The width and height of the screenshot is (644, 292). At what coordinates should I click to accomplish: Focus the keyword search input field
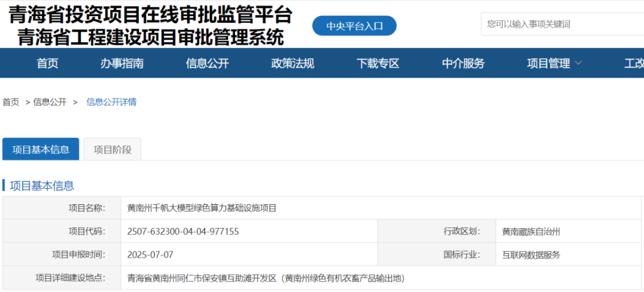click(x=561, y=24)
